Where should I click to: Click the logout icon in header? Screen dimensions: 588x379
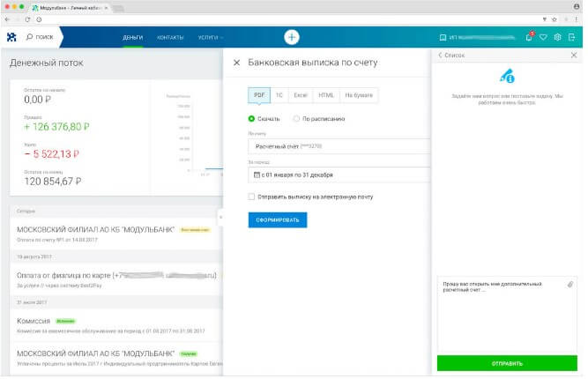coord(571,37)
